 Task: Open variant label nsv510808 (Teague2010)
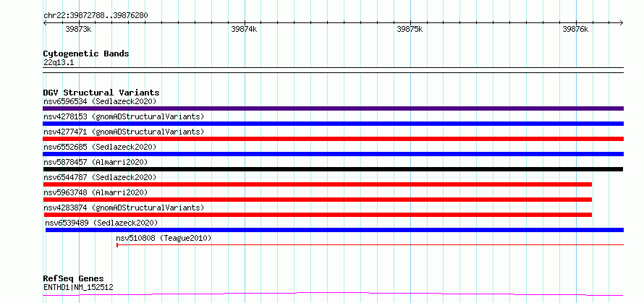pos(164,238)
